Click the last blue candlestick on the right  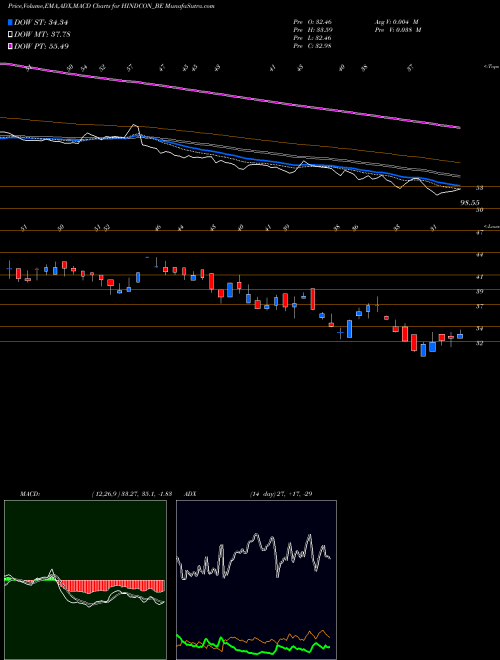460,336
